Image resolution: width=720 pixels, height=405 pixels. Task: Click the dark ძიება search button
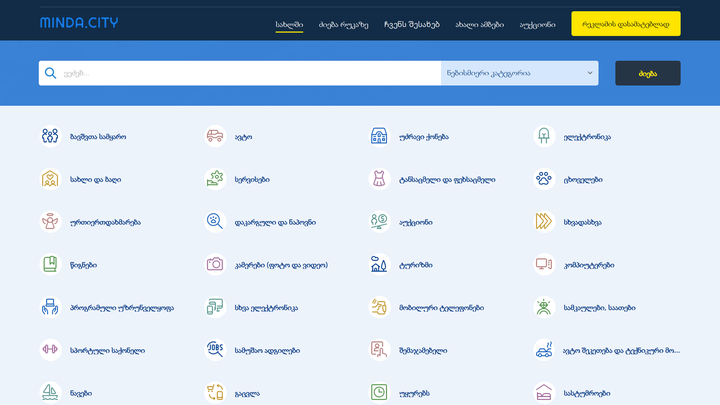coord(648,73)
